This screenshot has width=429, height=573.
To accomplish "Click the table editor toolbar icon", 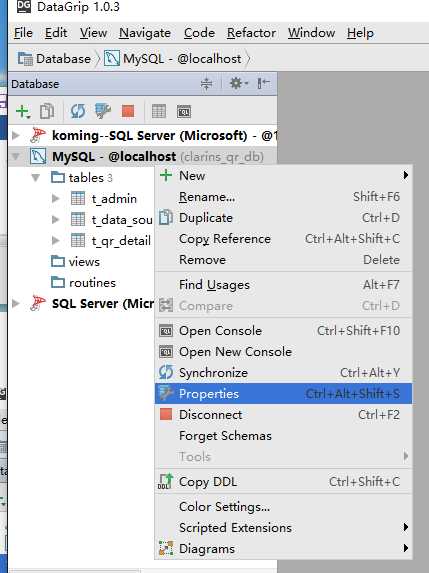I will (159, 111).
